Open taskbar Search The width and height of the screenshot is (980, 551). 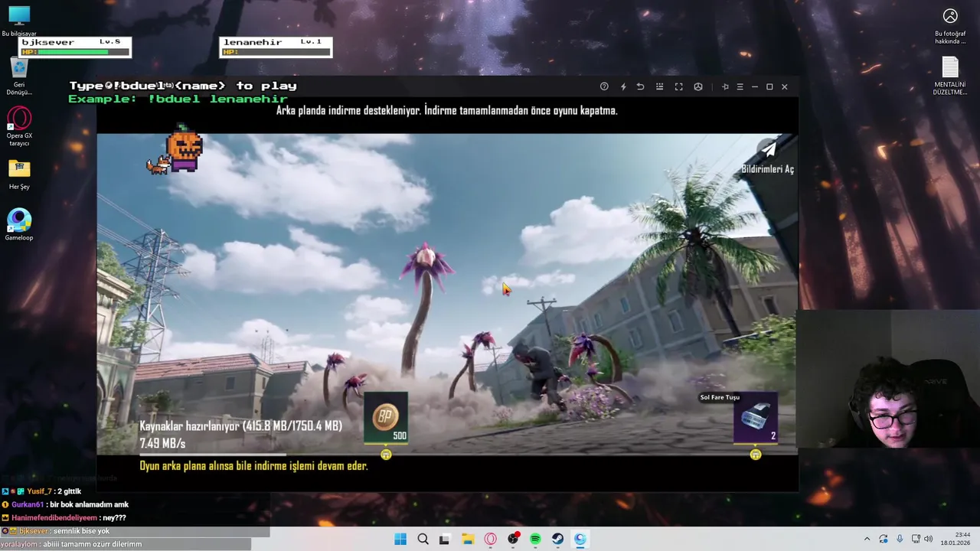tap(423, 539)
